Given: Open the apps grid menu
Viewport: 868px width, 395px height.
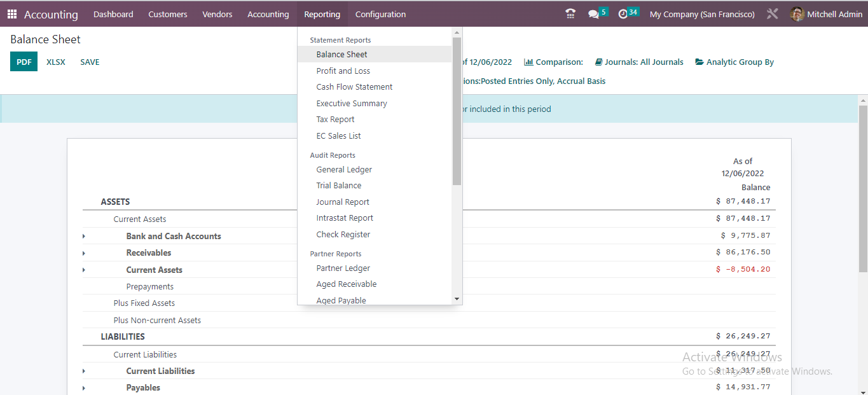Looking at the screenshot, I should 11,13.
